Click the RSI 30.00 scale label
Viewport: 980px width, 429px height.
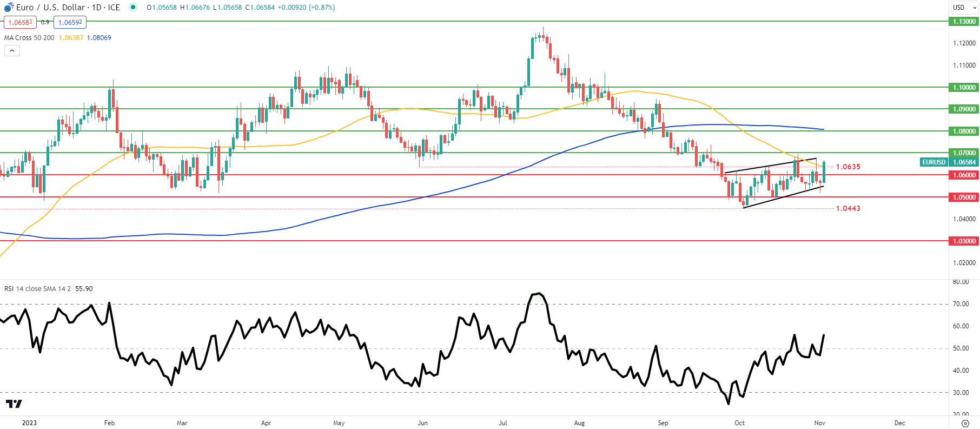(x=961, y=393)
